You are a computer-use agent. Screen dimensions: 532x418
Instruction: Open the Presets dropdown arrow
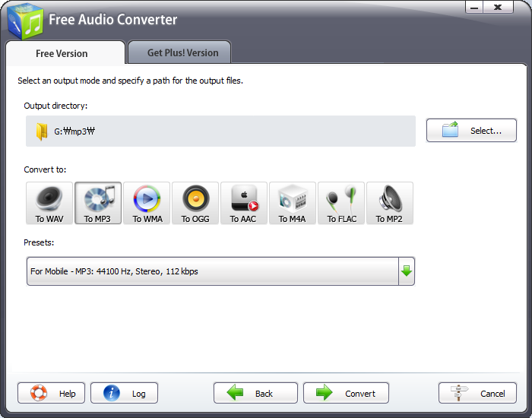(407, 271)
